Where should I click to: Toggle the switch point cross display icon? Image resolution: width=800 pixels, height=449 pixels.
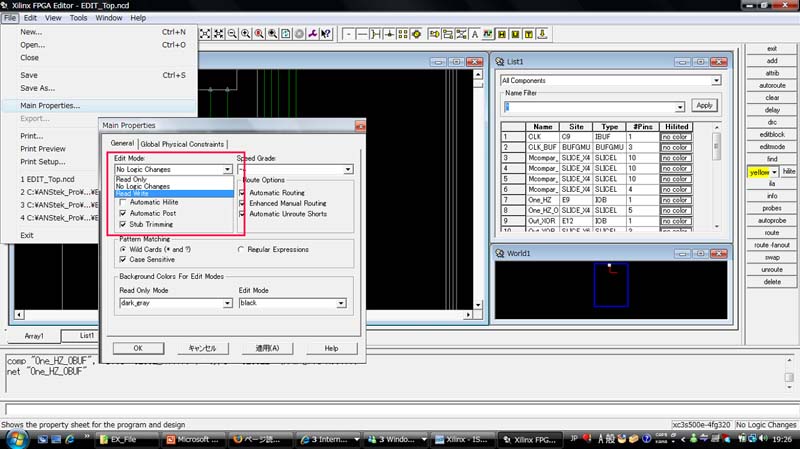tap(389, 34)
